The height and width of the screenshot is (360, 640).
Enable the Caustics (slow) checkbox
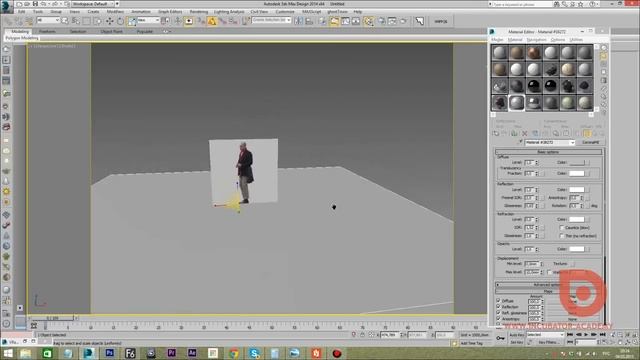[x=562, y=227]
